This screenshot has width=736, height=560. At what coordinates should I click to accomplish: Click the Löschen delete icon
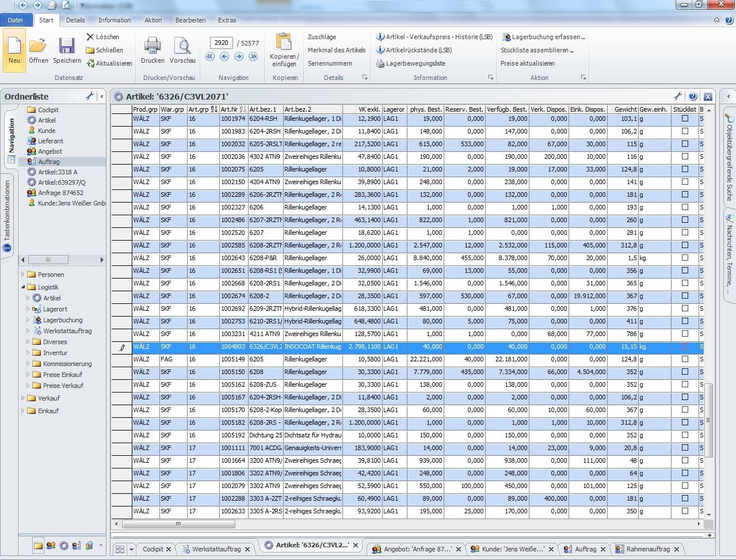click(90, 37)
